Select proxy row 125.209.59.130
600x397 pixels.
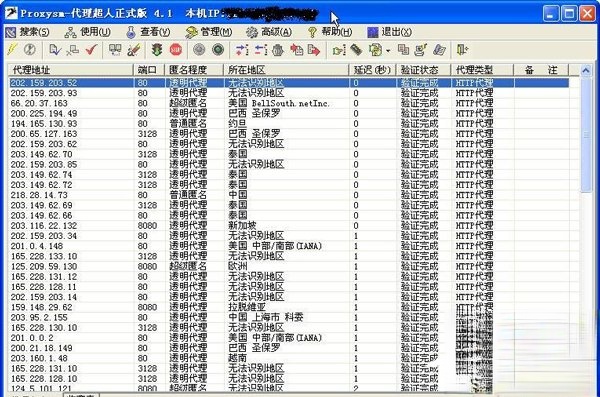(x=289, y=266)
